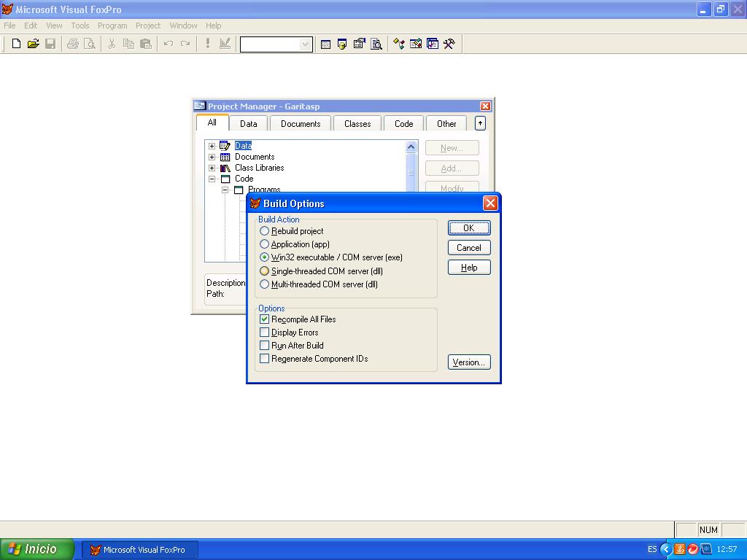This screenshot has height=560, width=747.
Task: Click the New file toolbar icon
Action: coord(16,44)
